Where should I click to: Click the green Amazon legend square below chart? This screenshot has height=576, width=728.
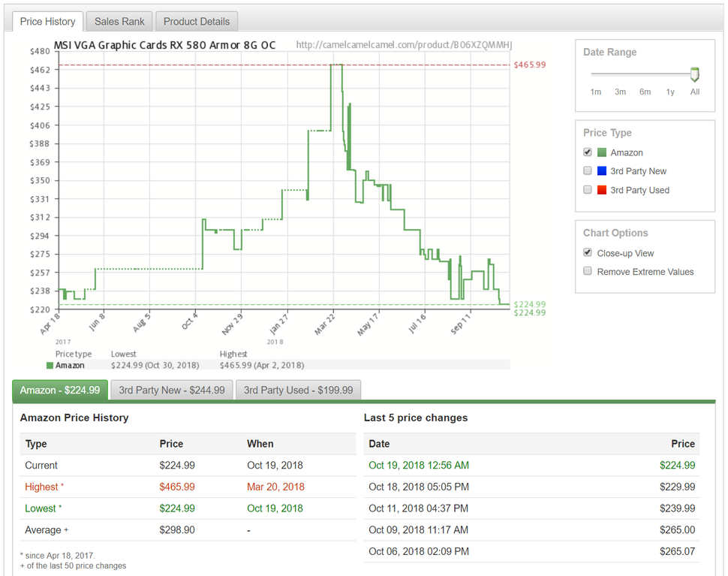click(x=50, y=366)
